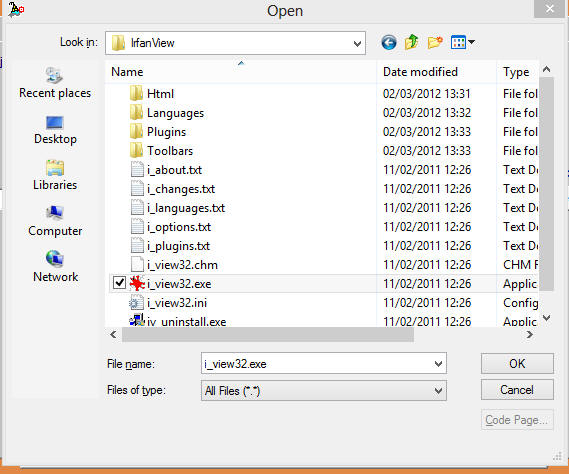569x474 pixels.
Task: Click vertical scrollbar up arrow
Action: tap(547, 69)
